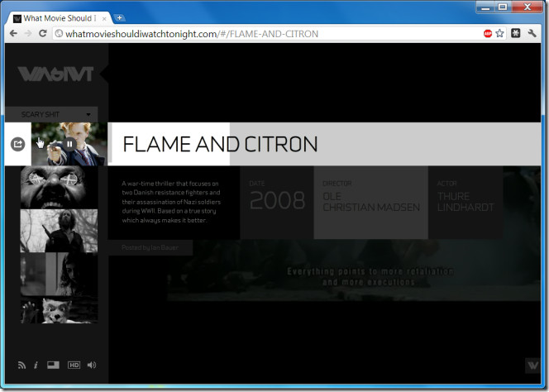
Task: Click the 2008 date tile
Action: click(x=277, y=203)
